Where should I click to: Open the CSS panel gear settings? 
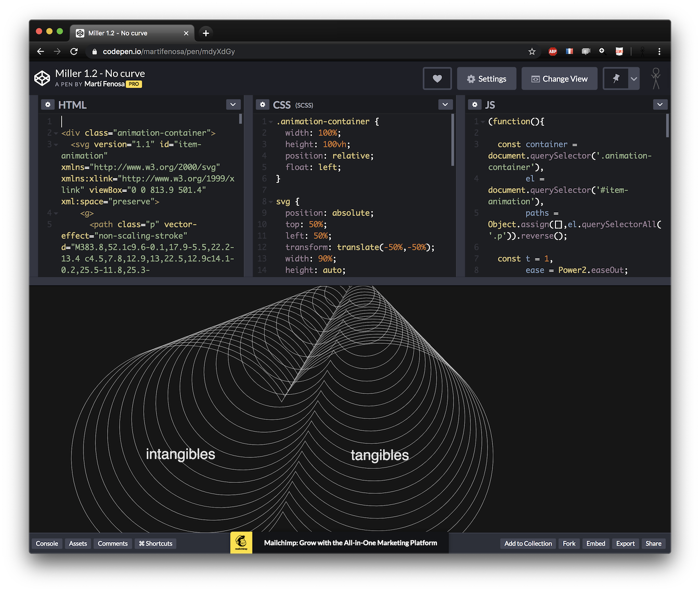[263, 104]
